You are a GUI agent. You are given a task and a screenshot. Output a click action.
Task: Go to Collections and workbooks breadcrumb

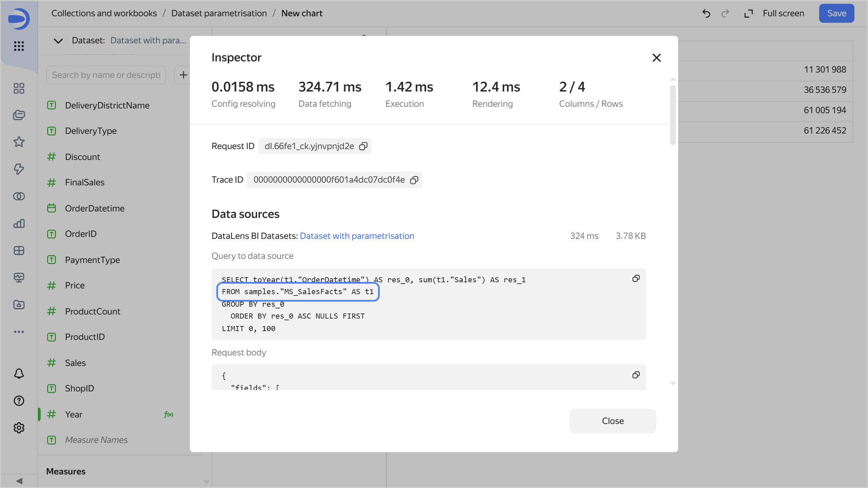(x=104, y=13)
